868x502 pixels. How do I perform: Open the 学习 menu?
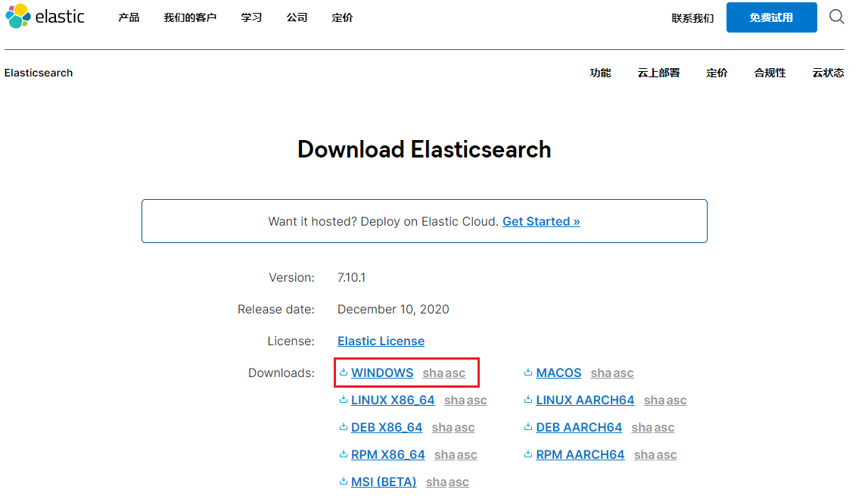pos(251,17)
